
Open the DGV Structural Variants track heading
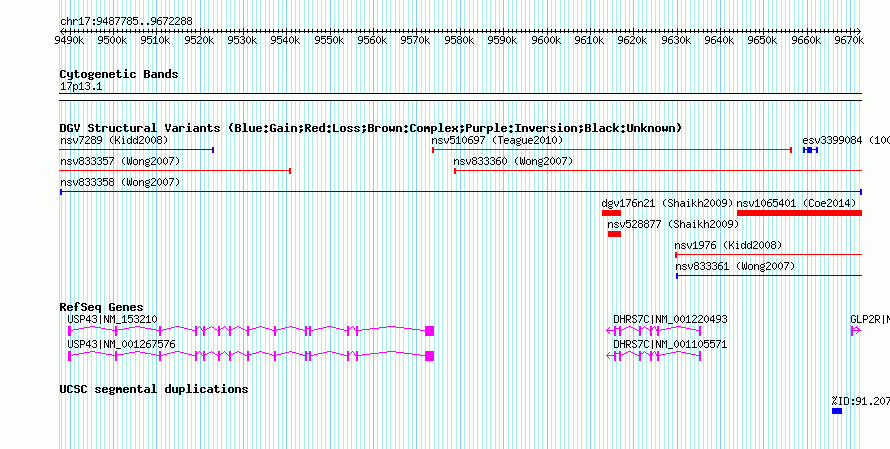(371, 128)
